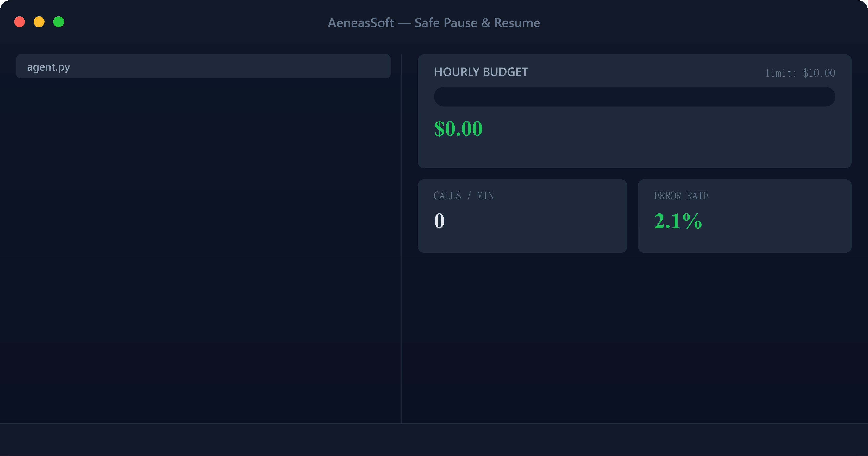
Task: Click the HOURLY BUDGET panel header
Action: tap(481, 72)
